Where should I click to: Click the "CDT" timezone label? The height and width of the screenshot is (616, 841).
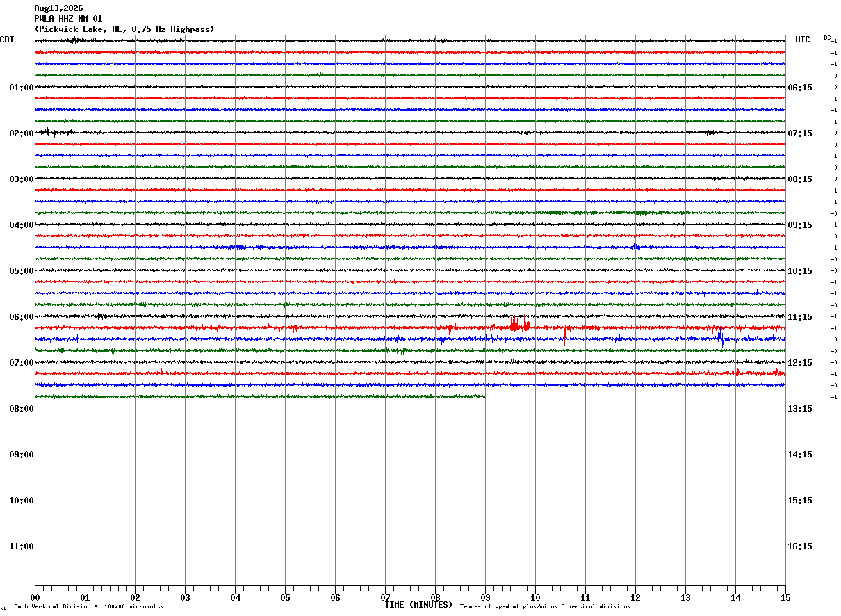(7, 40)
